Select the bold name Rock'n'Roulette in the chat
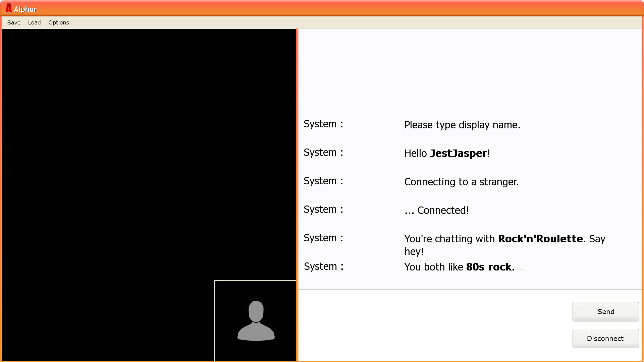The image size is (644, 362). pos(540,239)
